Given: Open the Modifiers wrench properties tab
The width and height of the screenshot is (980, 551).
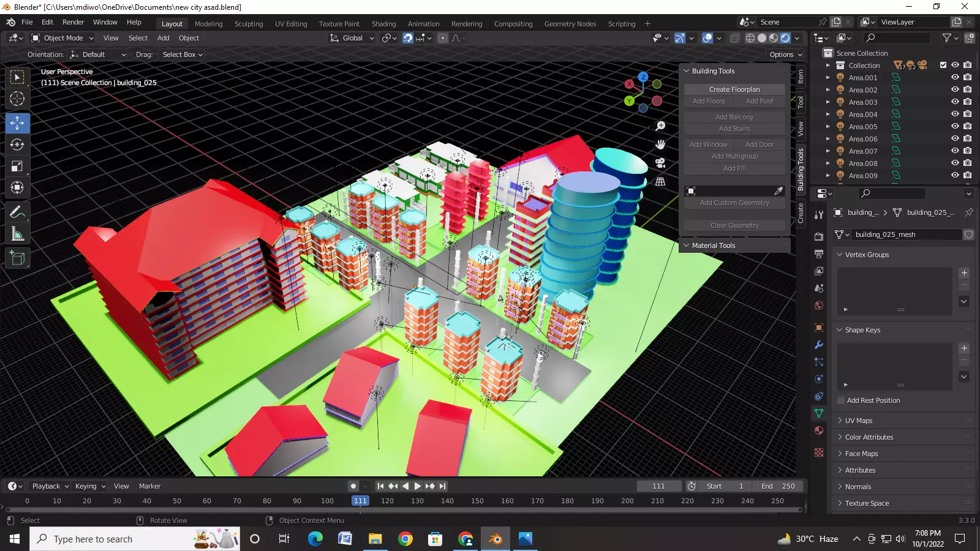Looking at the screenshot, I should point(819,345).
